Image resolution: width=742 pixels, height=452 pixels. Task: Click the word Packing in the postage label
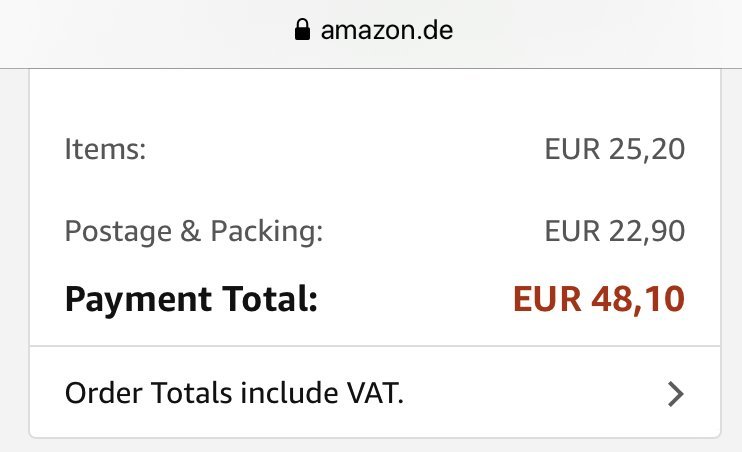(266, 232)
